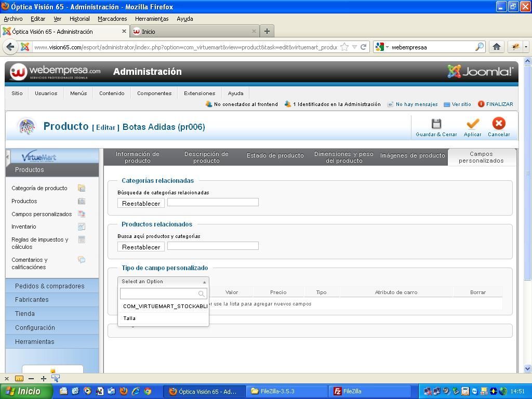Switch to FileZilla app in taskbar
Viewport: 532px width, 399px height.
(370, 391)
